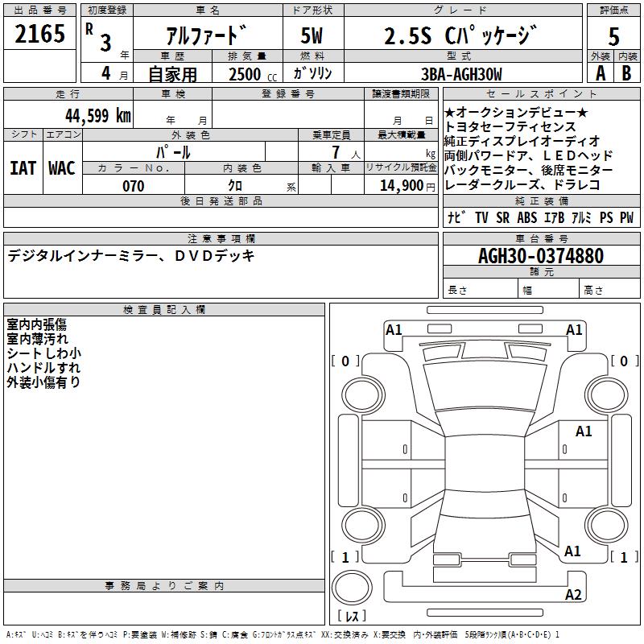Click the 車台番号 header

click(542, 238)
